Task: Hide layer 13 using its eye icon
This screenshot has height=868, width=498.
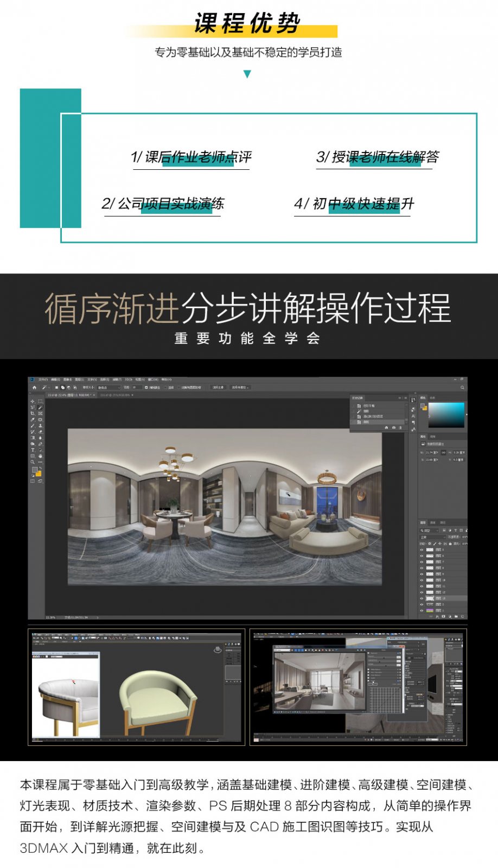Action: pyautogui.click(x=422, y=598)
